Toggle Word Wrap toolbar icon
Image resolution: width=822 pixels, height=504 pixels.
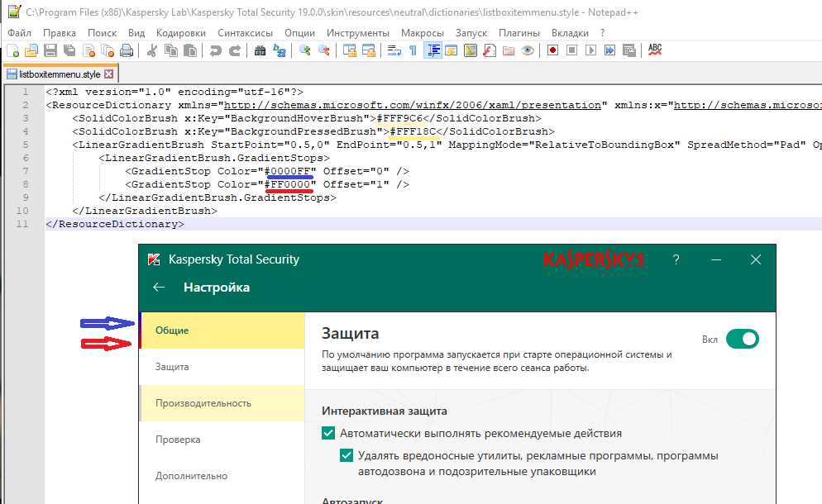tap(394, 50)
